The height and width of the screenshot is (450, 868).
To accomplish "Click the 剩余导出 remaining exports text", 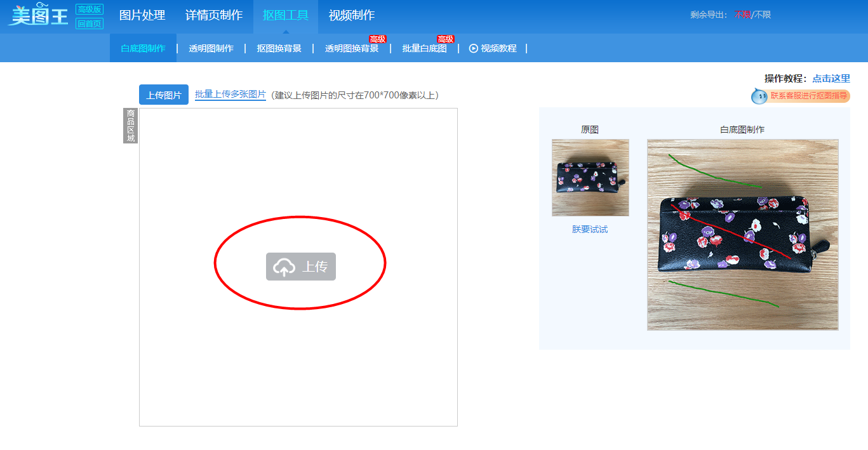I will pyautogui.click(x=730, y=15).
